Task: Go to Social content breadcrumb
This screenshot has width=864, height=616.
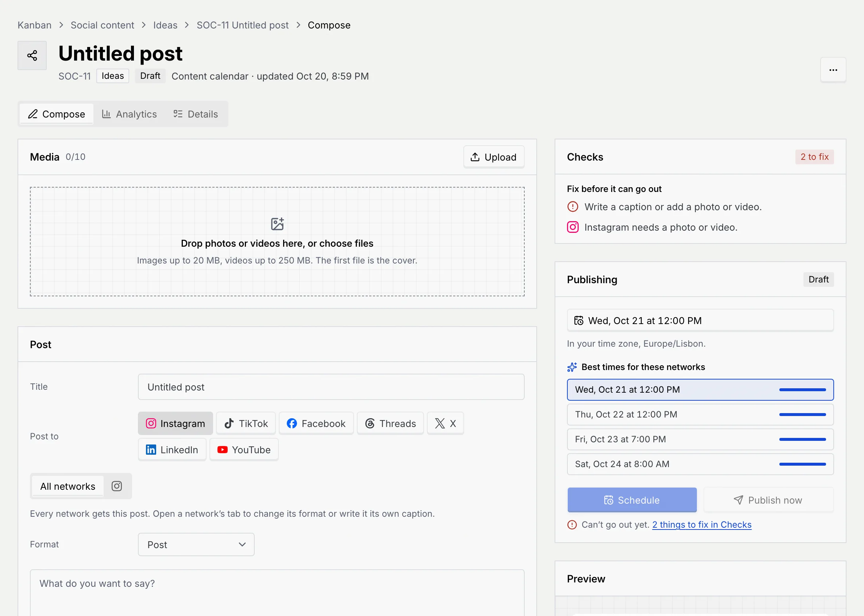Action: (x=103, y=25)
